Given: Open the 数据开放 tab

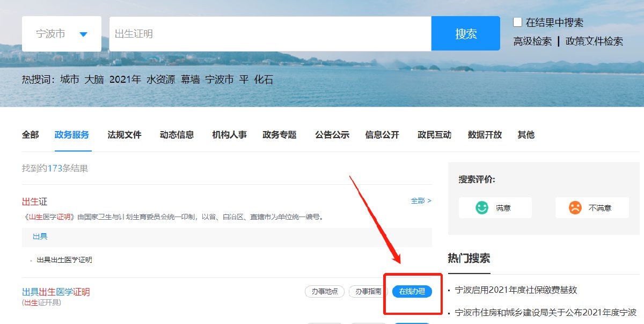Looking at the screenshot, I should tap(485, 135).
